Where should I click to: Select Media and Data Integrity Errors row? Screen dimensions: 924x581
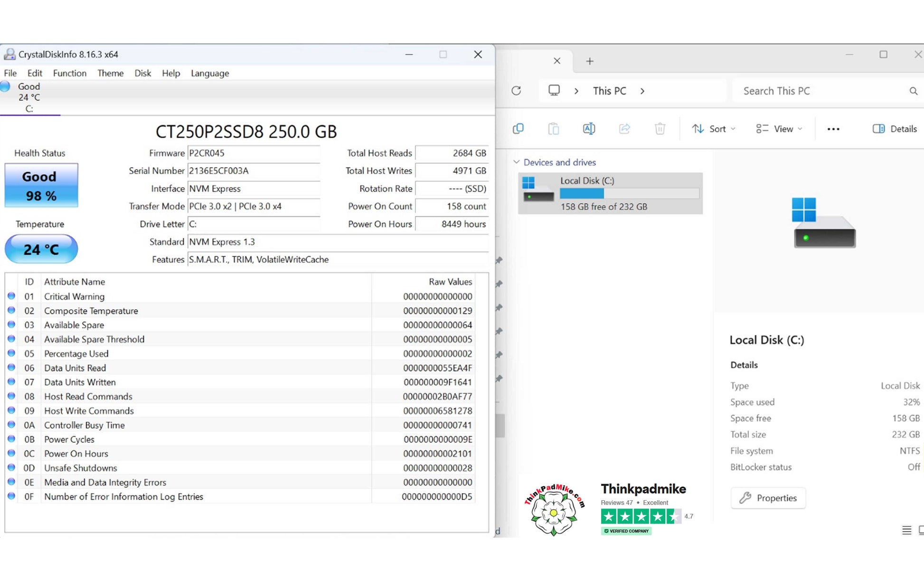(241, 482)
